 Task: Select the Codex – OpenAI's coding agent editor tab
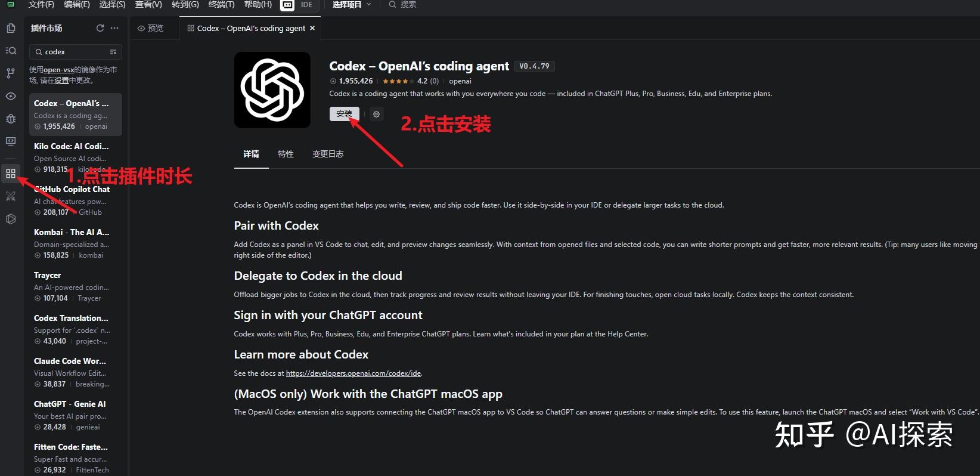250,28
